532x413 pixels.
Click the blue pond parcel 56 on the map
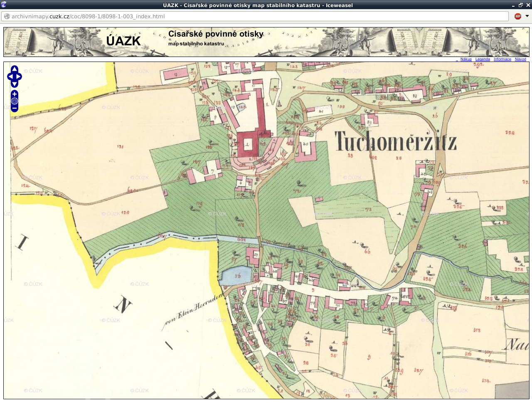(235, 276)
